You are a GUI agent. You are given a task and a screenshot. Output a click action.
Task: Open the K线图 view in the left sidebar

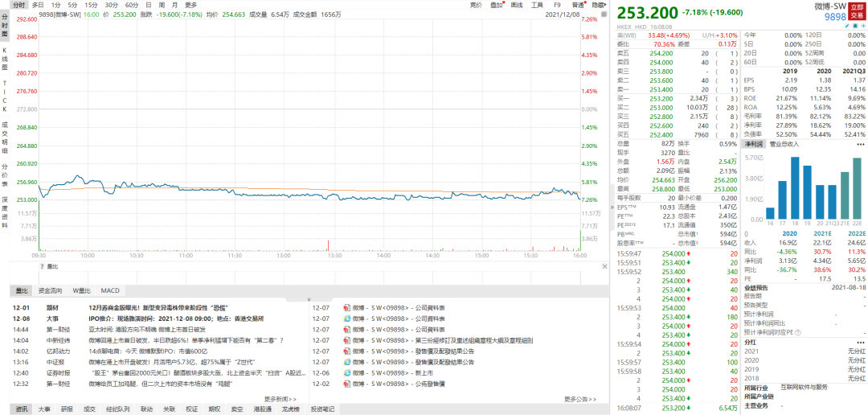[5, 59]
